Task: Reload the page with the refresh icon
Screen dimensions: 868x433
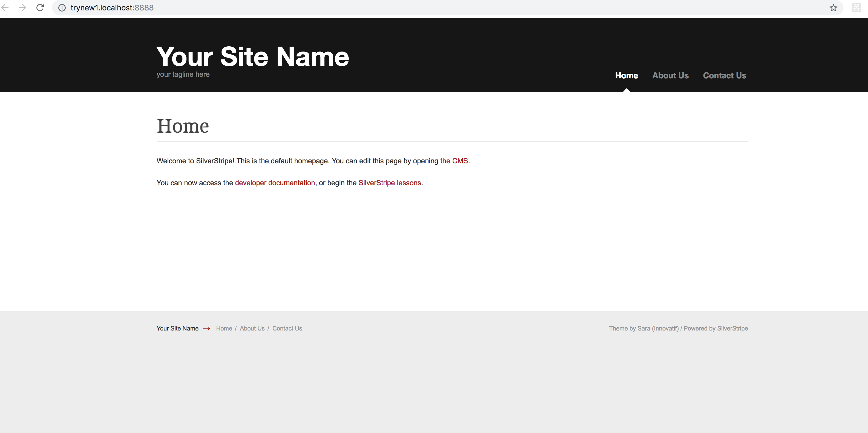Action: pyautogui.click(x=40, y=8)
